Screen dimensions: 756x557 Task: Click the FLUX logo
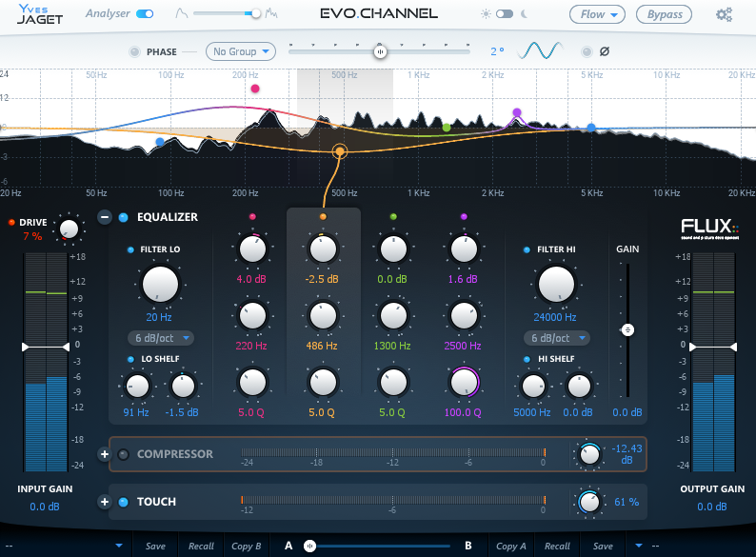pos(709,229)
